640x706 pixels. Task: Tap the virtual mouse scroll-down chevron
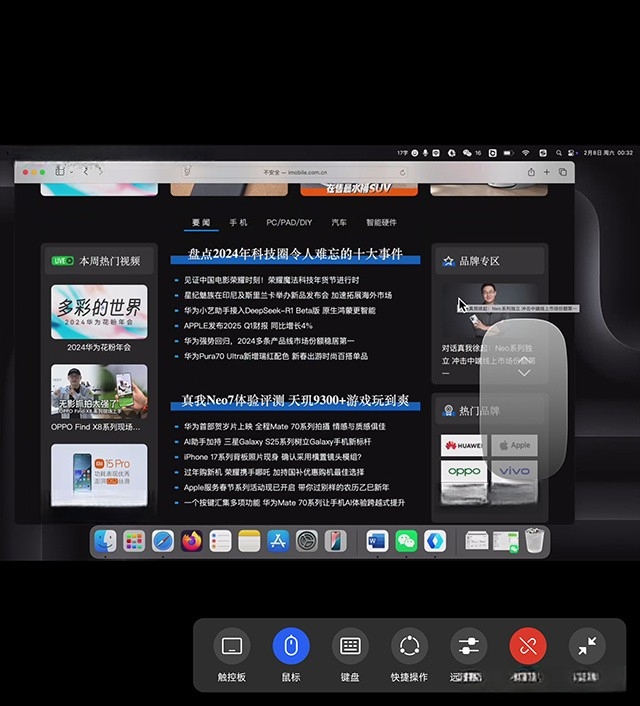pos(524,373)
